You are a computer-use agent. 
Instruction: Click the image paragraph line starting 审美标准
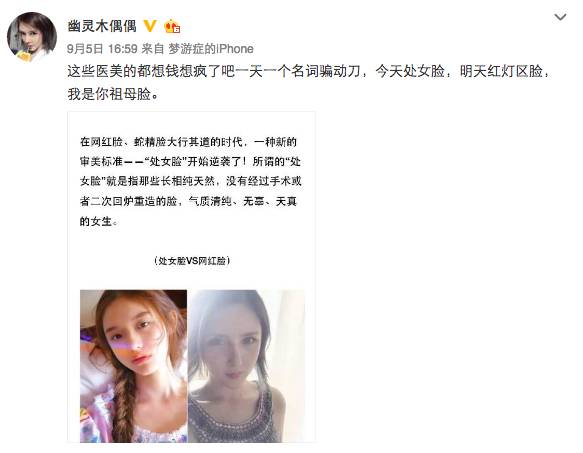190,161
